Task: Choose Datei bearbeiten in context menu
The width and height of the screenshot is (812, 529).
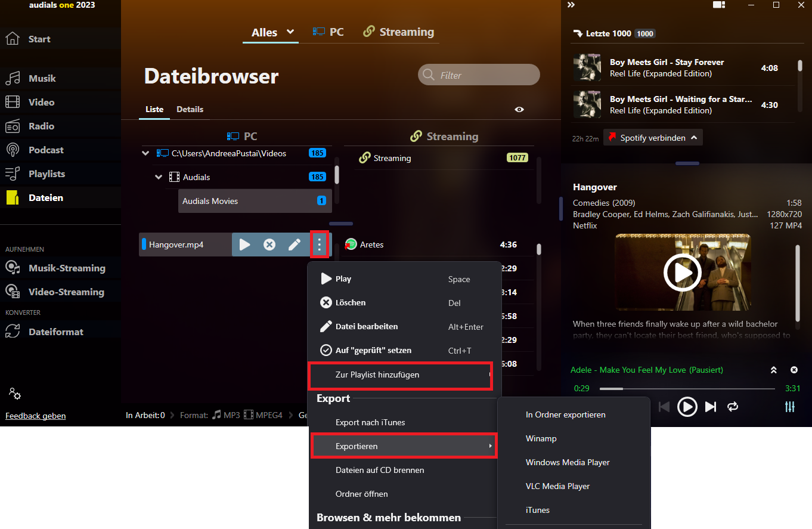Action: click(404, 327)
